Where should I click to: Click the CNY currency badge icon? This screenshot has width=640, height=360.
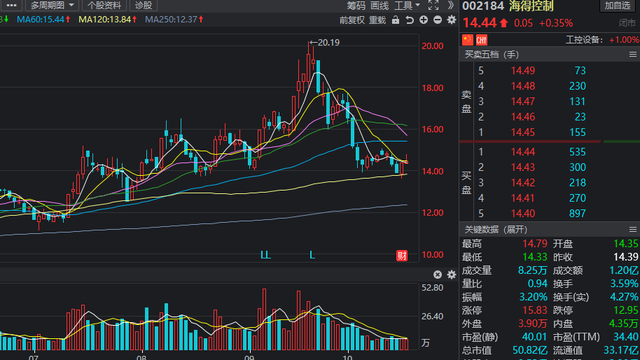point(482,40)
